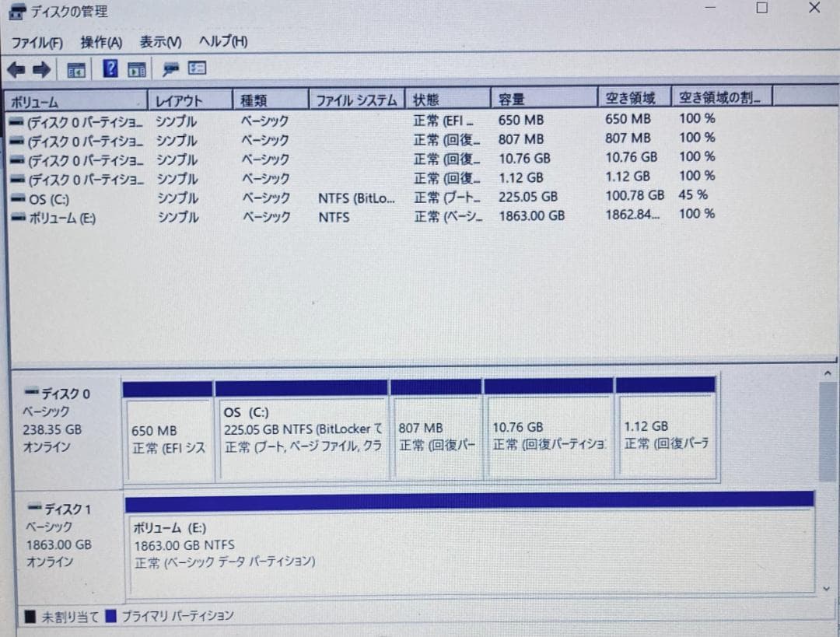
Task: Click the Show/Hide console tree toolbar icon
Action: point(75,68)
